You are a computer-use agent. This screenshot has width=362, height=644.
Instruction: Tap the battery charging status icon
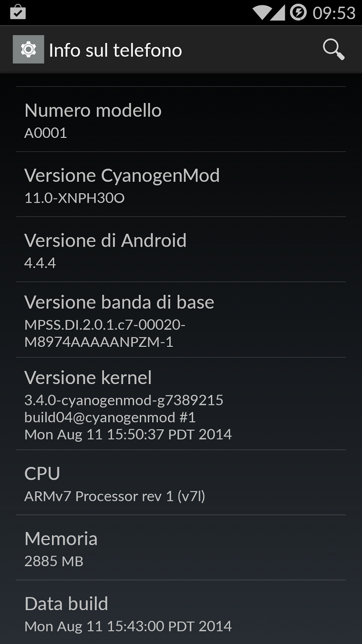[x=298, y=12]
